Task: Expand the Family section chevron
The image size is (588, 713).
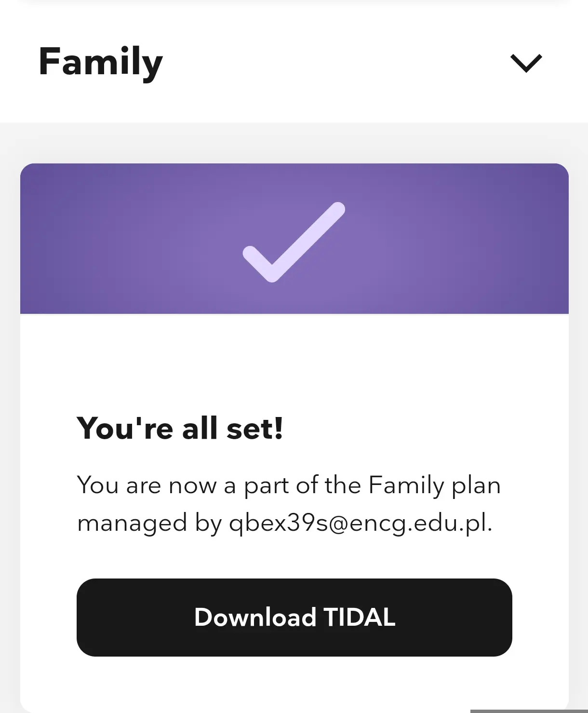Action: (526, 63)
